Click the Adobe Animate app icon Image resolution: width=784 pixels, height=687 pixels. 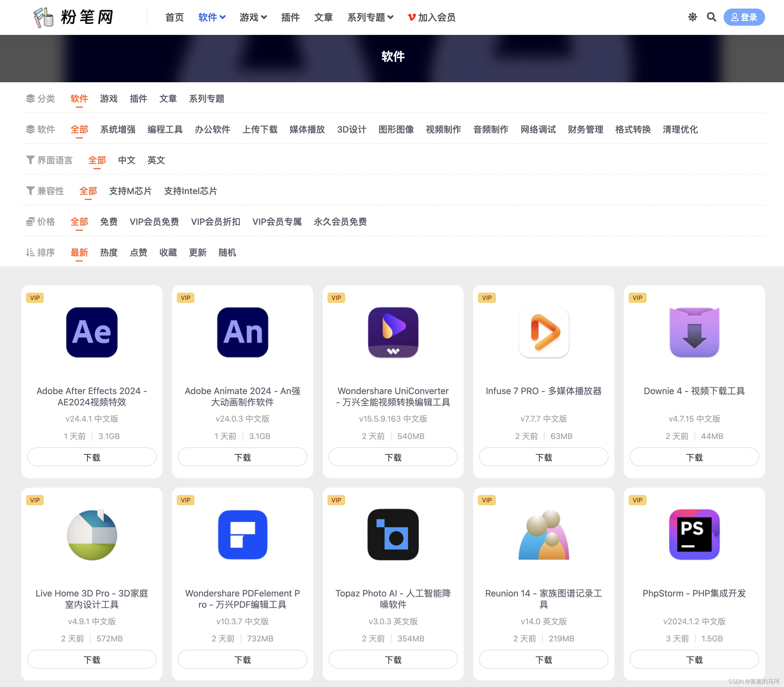click(x=242, y=332)
